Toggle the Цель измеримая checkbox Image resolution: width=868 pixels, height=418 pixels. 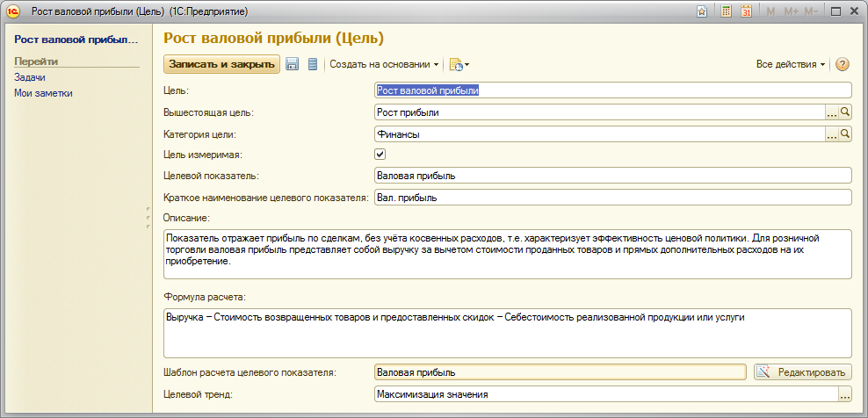tap(380, 154)
